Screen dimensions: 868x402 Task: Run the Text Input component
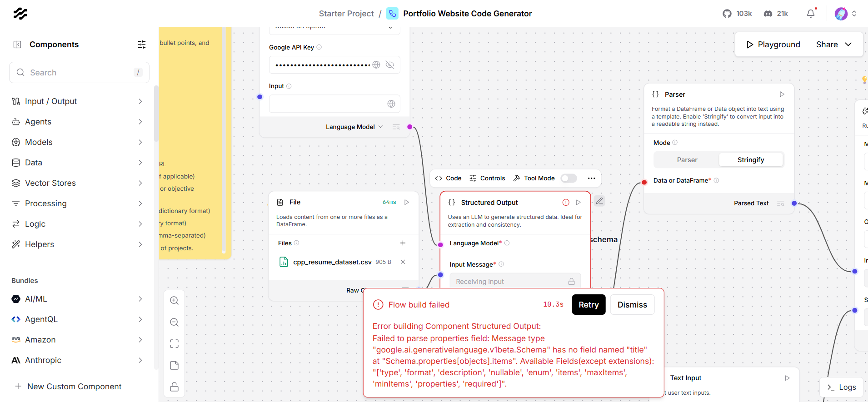[788, 378]
